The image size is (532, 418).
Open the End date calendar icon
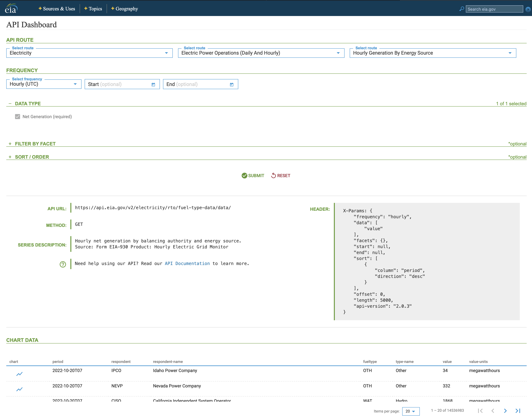[x=232, y=84]
